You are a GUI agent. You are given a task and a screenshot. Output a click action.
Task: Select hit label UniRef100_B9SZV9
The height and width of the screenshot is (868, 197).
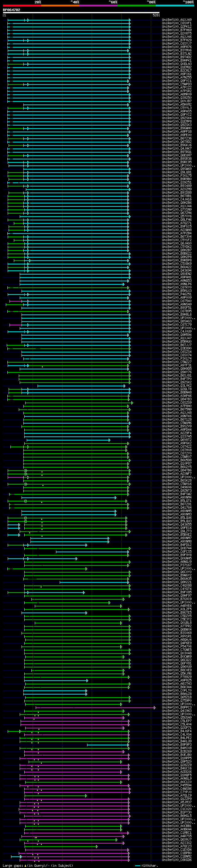coord(177,426)
